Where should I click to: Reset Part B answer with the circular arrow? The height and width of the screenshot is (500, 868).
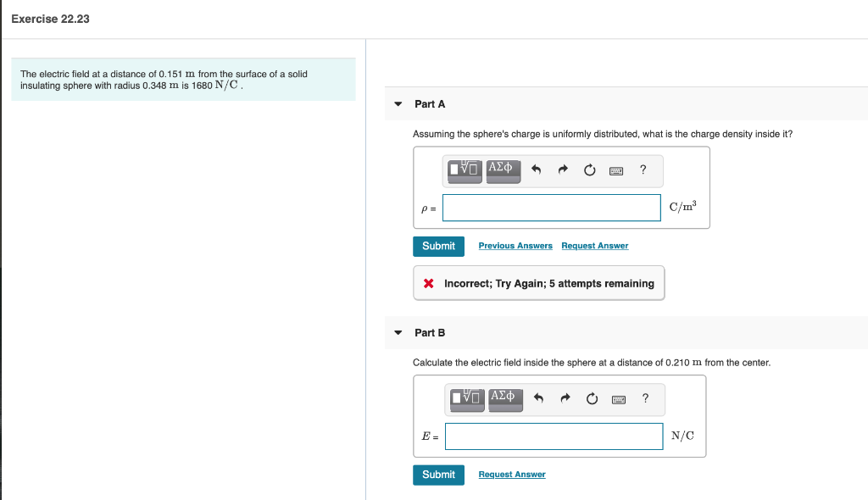click(592, 398)
